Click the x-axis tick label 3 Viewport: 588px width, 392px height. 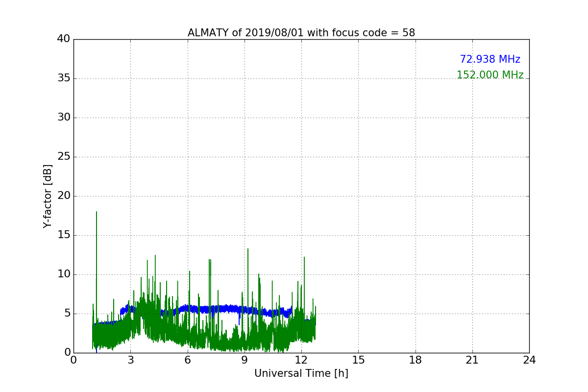tap(130, 360)
